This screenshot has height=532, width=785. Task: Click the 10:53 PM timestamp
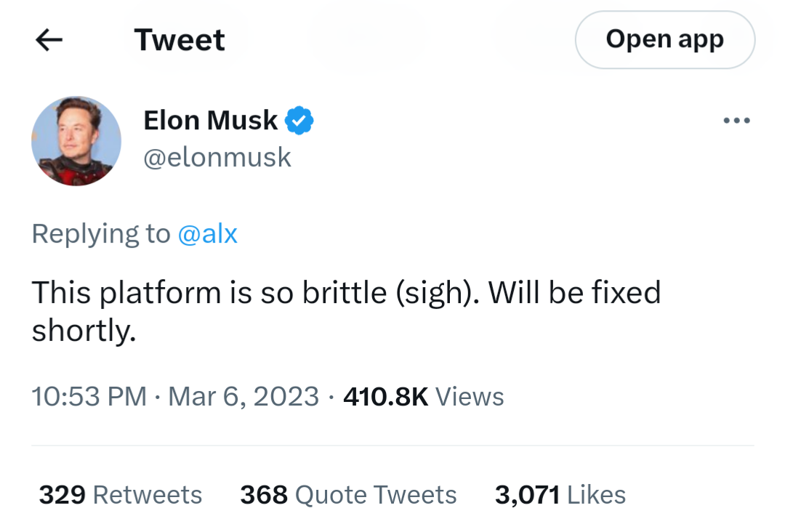(x=89, y=397)
